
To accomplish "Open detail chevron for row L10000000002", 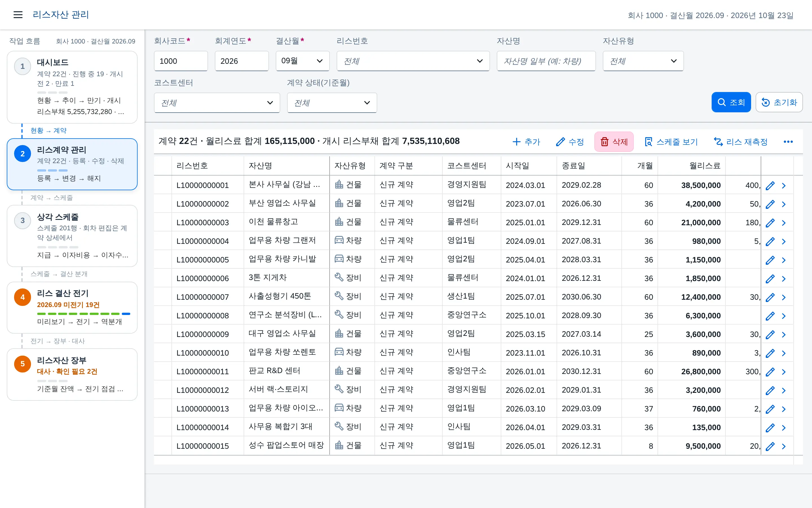I will click(x=784, y=204).
